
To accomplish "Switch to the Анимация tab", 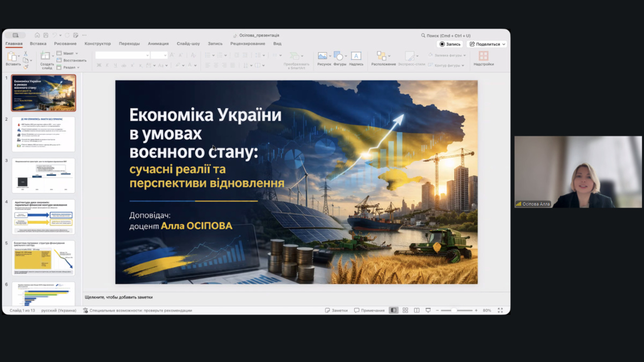I will click(158, 44).
